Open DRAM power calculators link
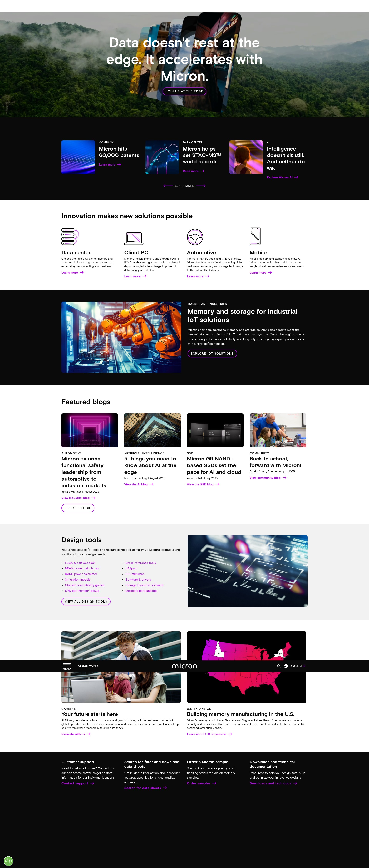Image resolution: width=369 pixels, height=868 pixels. point(82,568)
